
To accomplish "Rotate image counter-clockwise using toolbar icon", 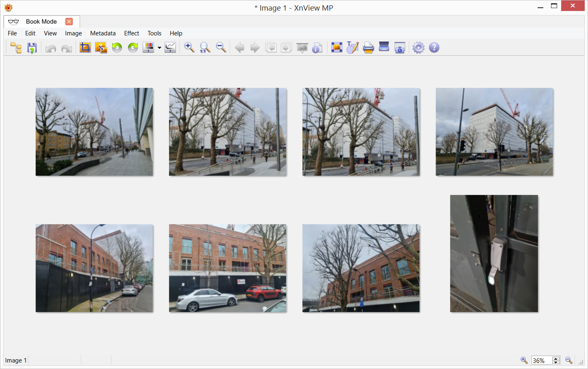I will (x=117, y=48).
